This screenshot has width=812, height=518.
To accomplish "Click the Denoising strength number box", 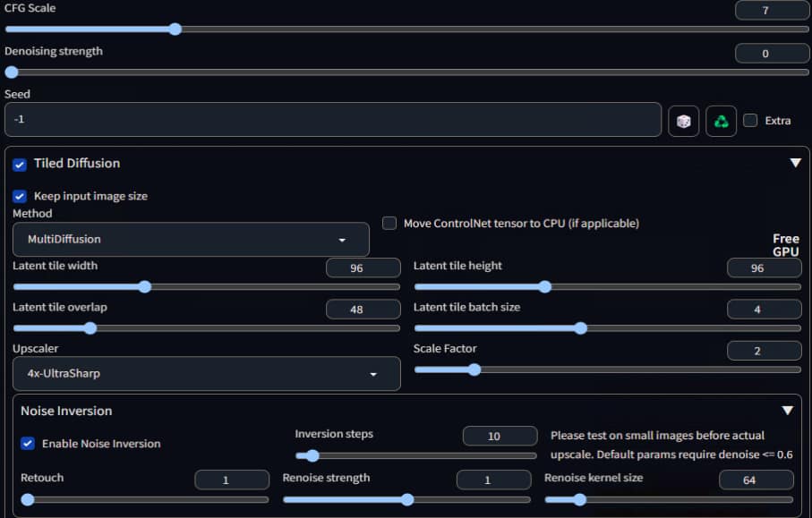I will 765,54.
